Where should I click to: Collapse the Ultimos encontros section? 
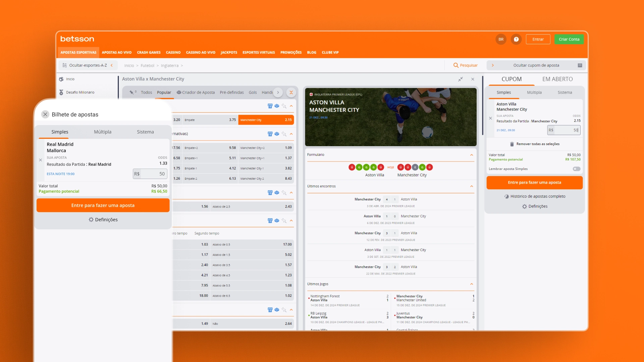click(x=472, y=186)
